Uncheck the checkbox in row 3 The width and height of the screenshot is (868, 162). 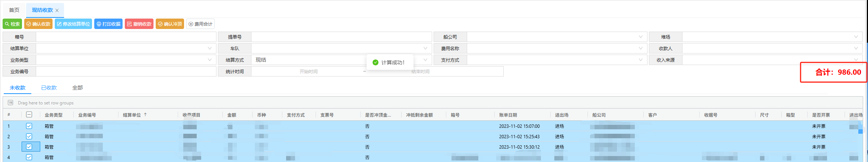(29, 147)
